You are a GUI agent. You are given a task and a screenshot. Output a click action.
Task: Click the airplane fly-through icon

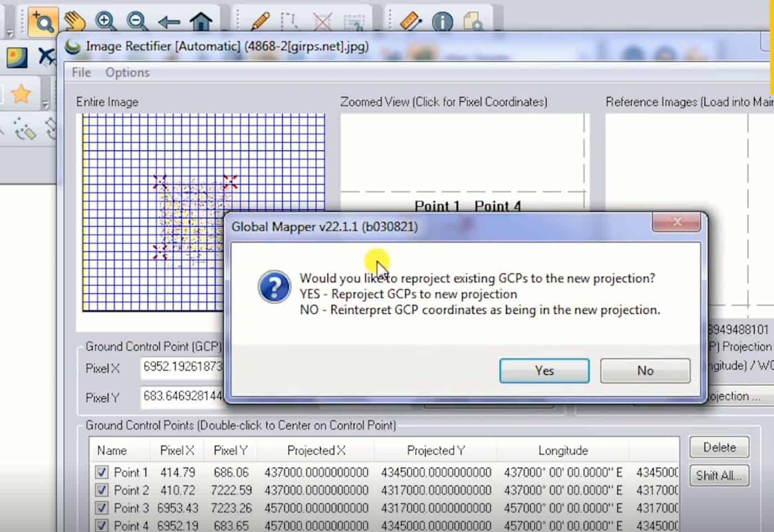[x=47, y=57]
